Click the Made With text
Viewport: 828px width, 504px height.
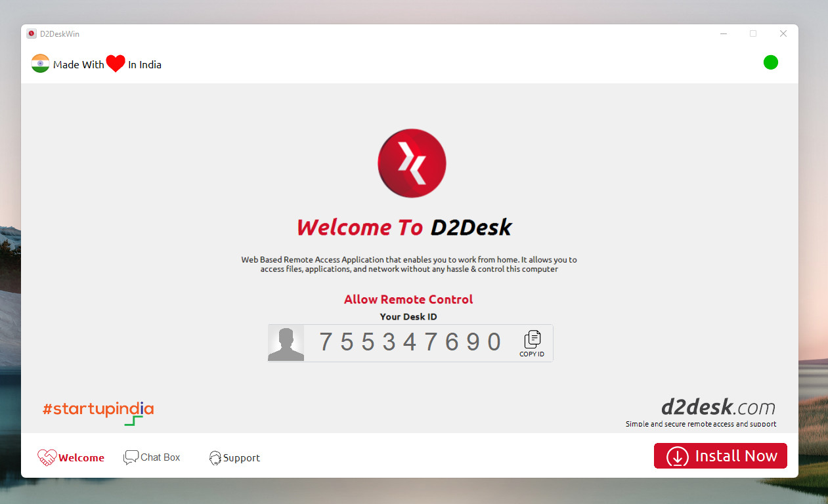point(79,64)
